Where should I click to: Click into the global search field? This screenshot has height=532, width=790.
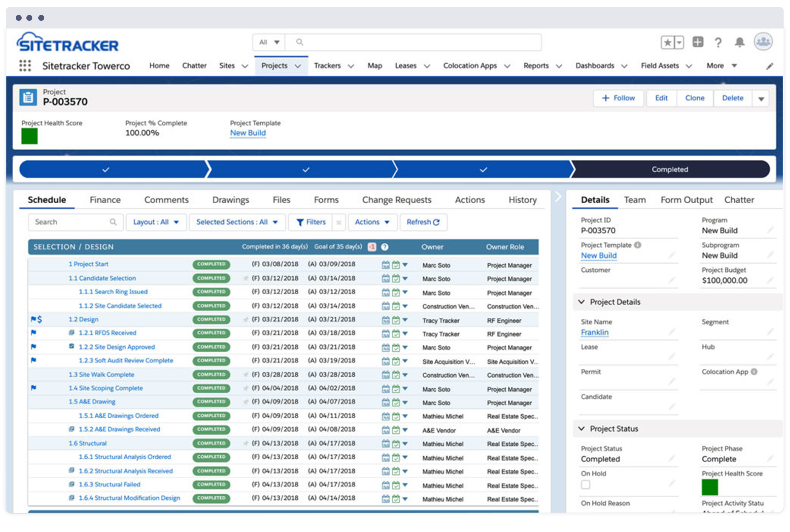pyautogui.click(x=413, y=42)
